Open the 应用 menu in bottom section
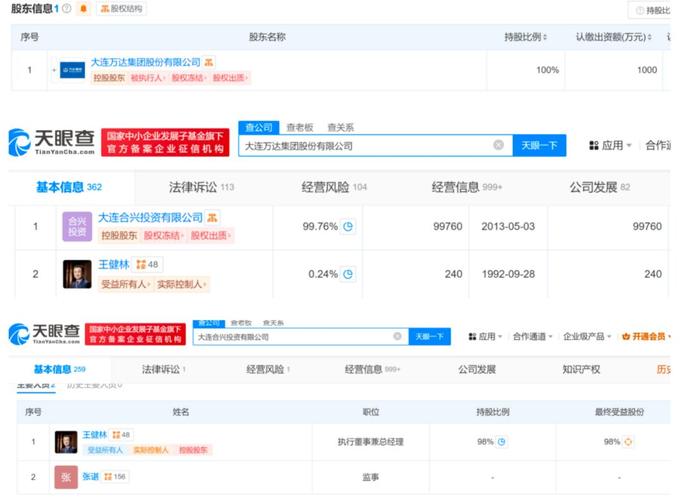 point(485,336)
